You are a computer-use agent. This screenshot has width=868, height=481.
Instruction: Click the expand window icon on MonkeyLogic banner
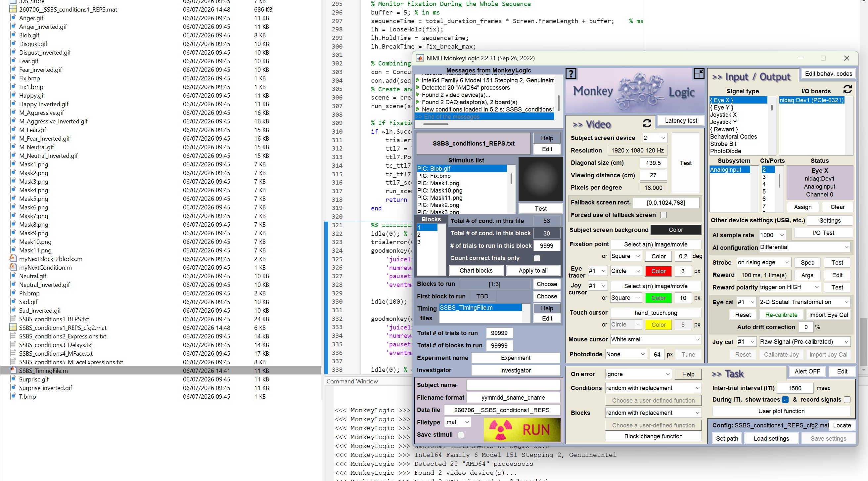click(699, 74)
